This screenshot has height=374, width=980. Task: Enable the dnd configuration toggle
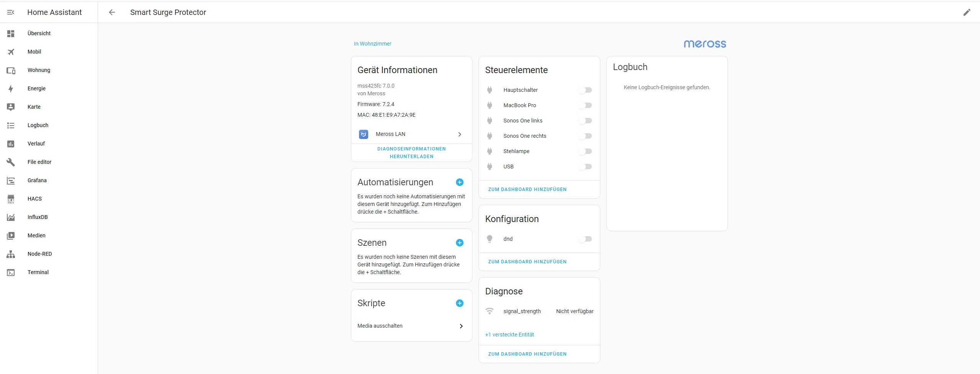tap(585, 239)
